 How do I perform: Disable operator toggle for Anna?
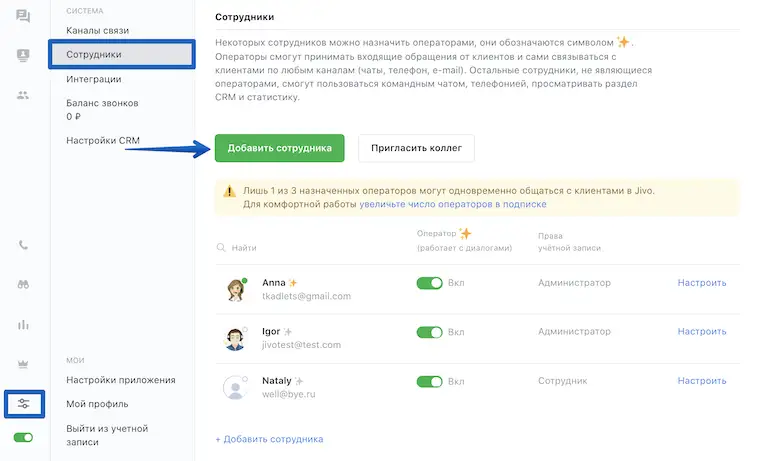pos(429,283)
